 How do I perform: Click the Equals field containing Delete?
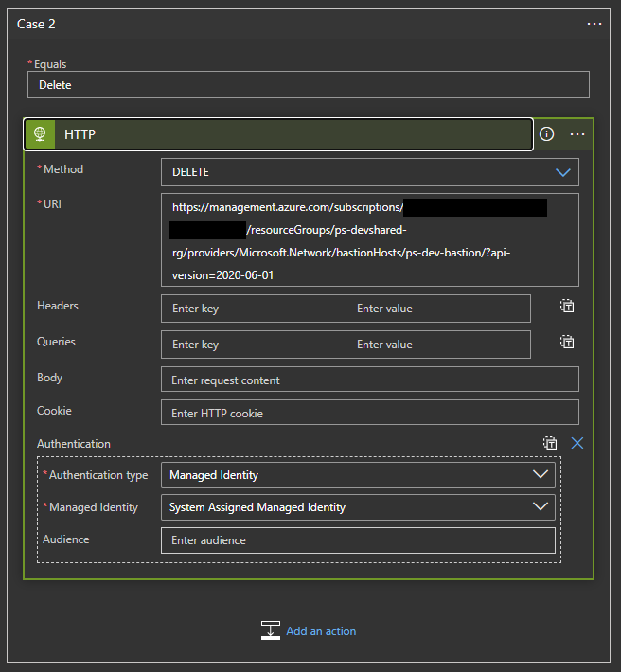(308, 85)
